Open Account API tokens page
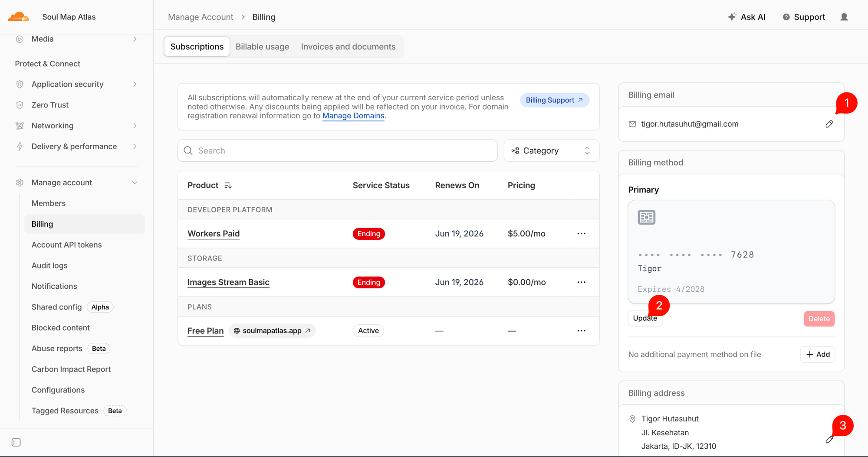The width and height of the screenshot is (868, 457). 66,245
